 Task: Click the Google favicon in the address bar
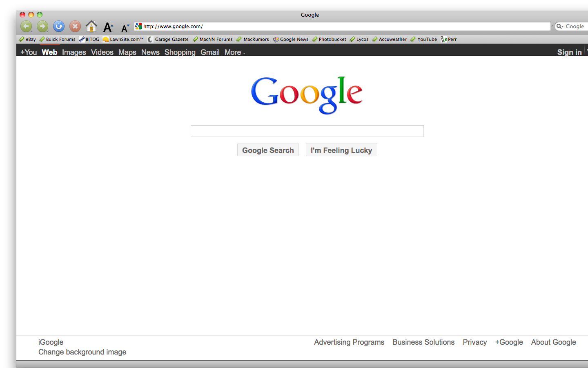(x=138, y=26)
